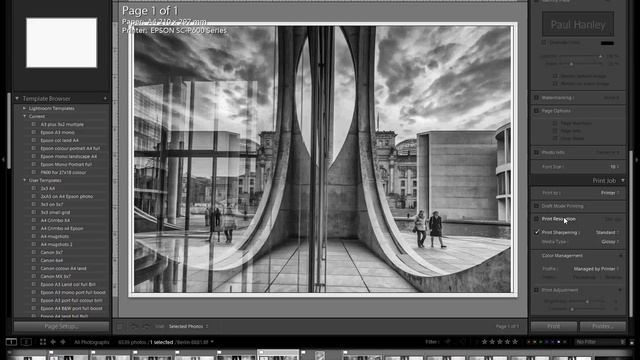Set star rating filter to five stars
The width and height of the screenshot is (640, 360).
[515, 342]
